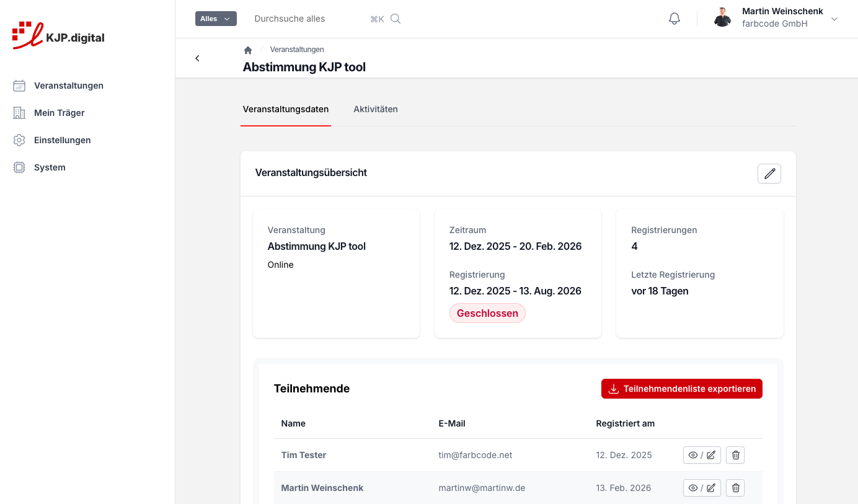Click the Online location text
The width and height of the screenshot is (858, 504).
point(281,265)
